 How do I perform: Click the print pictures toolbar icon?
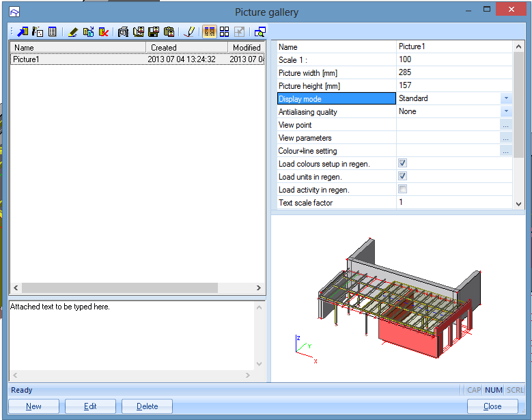pos(123,32)
